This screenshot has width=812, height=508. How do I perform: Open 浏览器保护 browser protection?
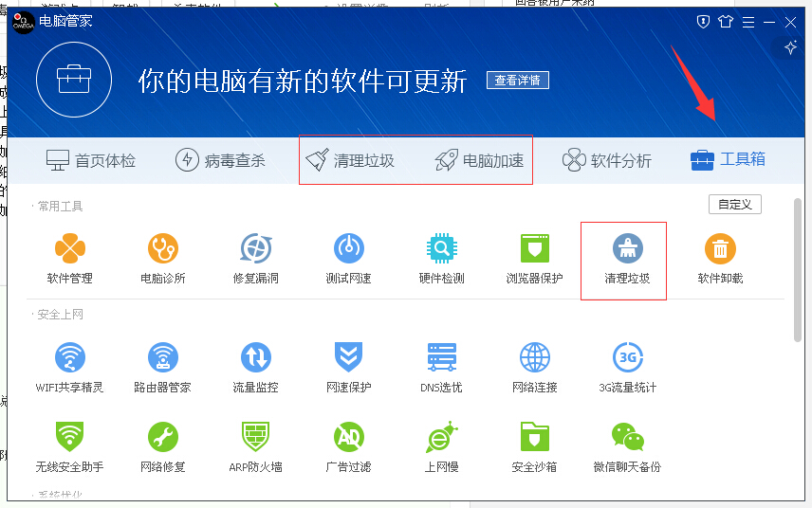pyautogui.click(x=534, y=259)
